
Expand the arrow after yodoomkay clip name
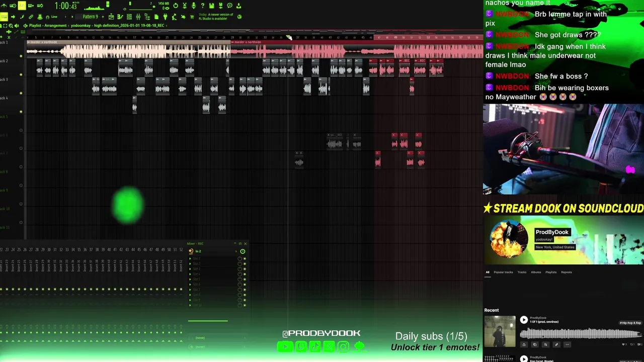(166, 25)
